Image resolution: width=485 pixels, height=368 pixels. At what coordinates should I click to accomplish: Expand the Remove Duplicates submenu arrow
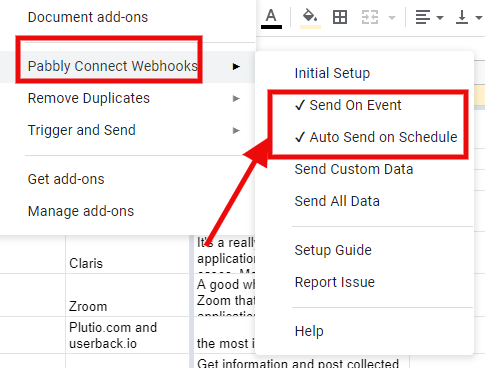[x=236, y=98]
